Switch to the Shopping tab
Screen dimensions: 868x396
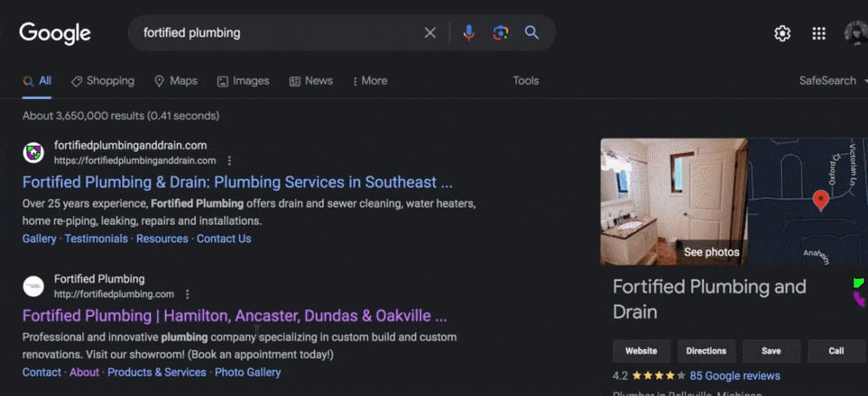pos(102,81)
